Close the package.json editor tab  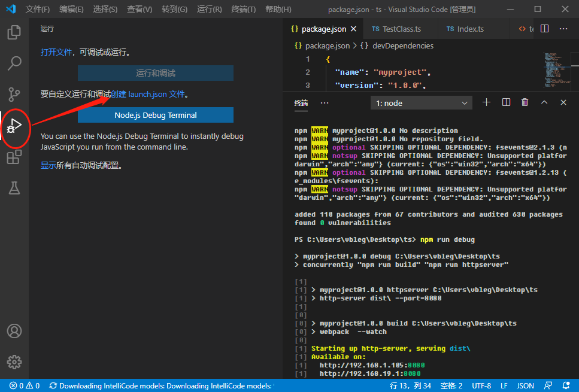coord(353,29)
